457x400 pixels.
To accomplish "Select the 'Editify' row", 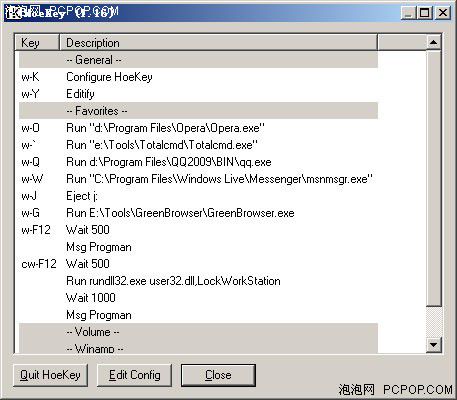I will click(198, 94).
